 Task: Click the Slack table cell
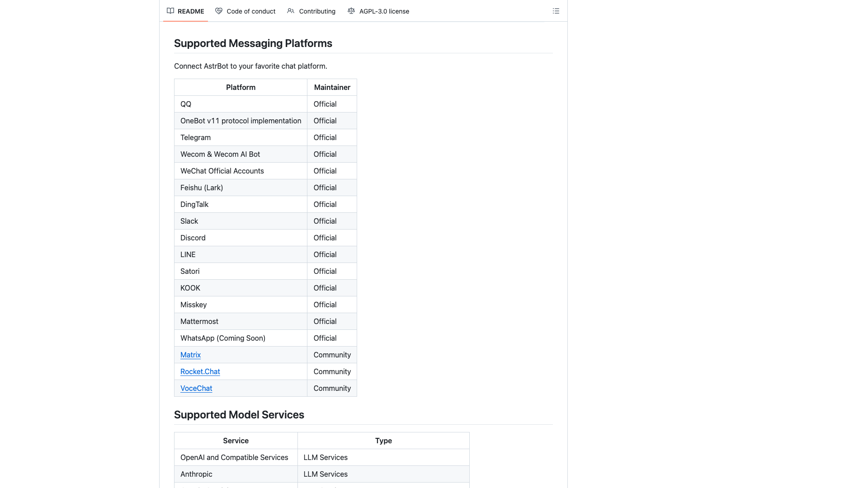coord(241,221)
